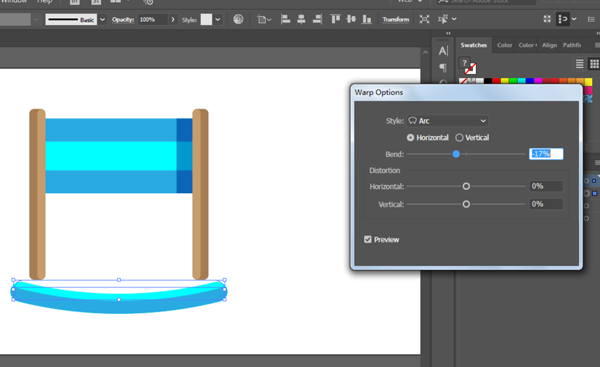600x367 pixels.
Task: Open the Color panel tab
Action: click(504, 45)
